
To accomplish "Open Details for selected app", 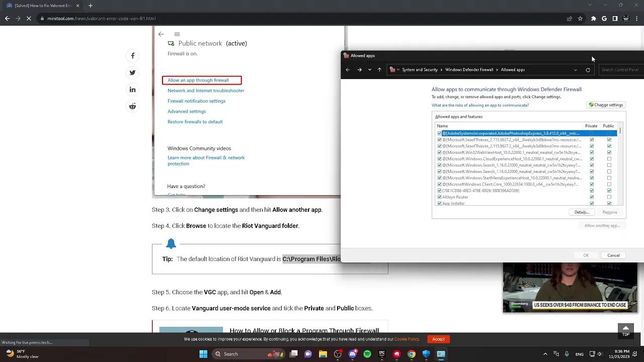I will pos(582,212).
